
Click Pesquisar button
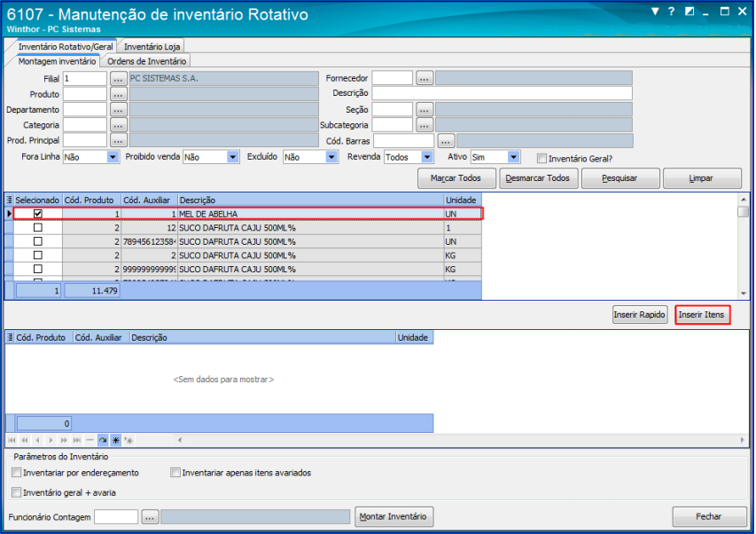(620, 178)
